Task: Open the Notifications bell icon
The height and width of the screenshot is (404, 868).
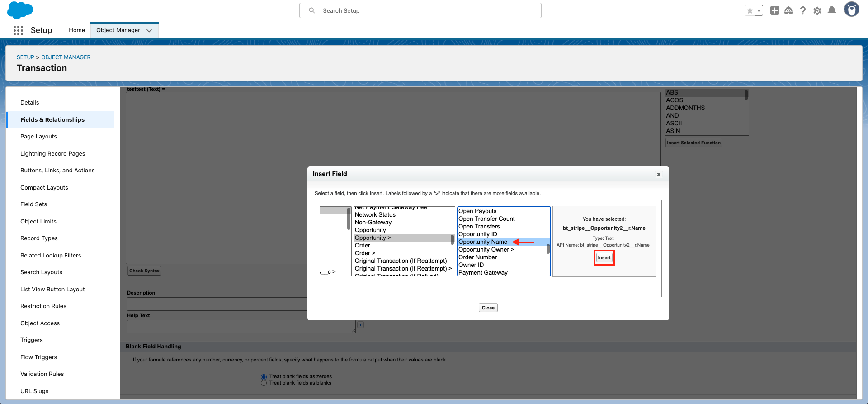Action: click(832, 10)
